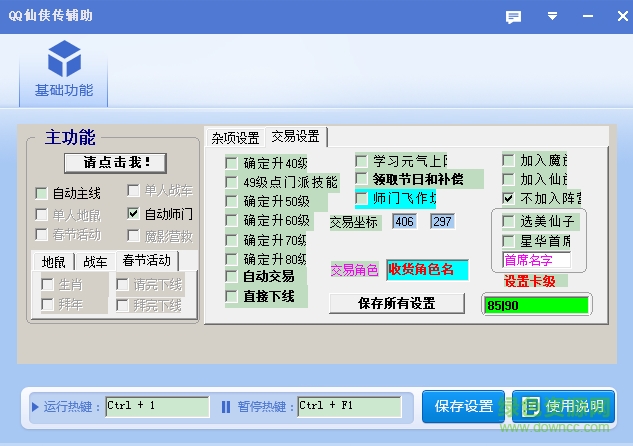Click the 请点击我! button

(x=115, y=163)
